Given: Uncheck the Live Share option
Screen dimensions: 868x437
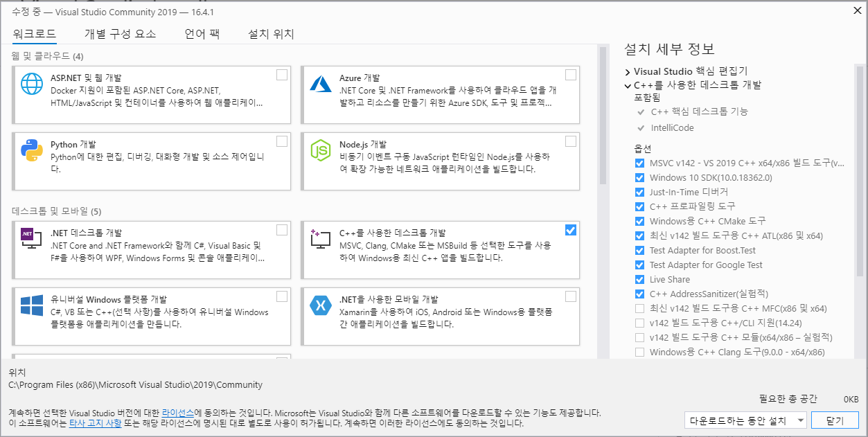Looking at the screenshot, I should point(639,279).
